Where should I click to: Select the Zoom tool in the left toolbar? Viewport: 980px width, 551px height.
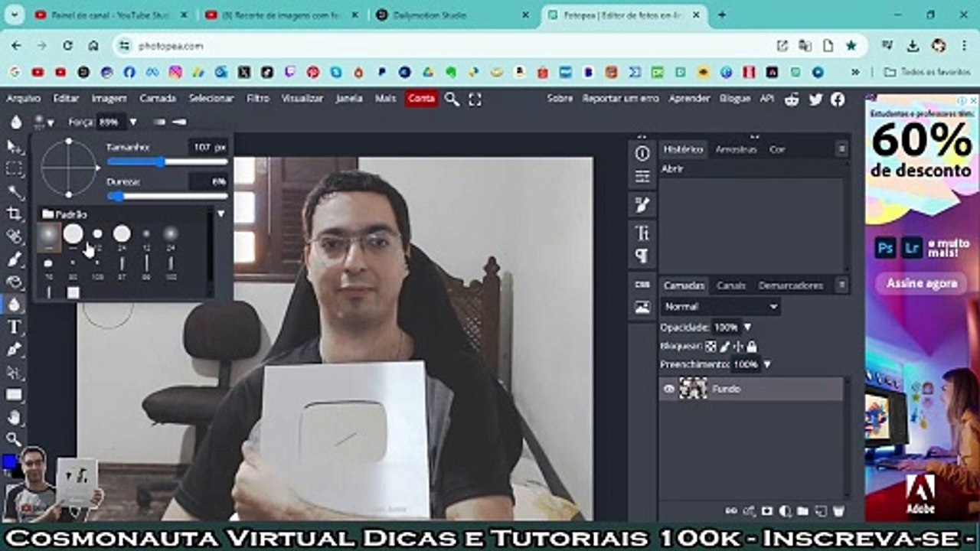(15, 439)
